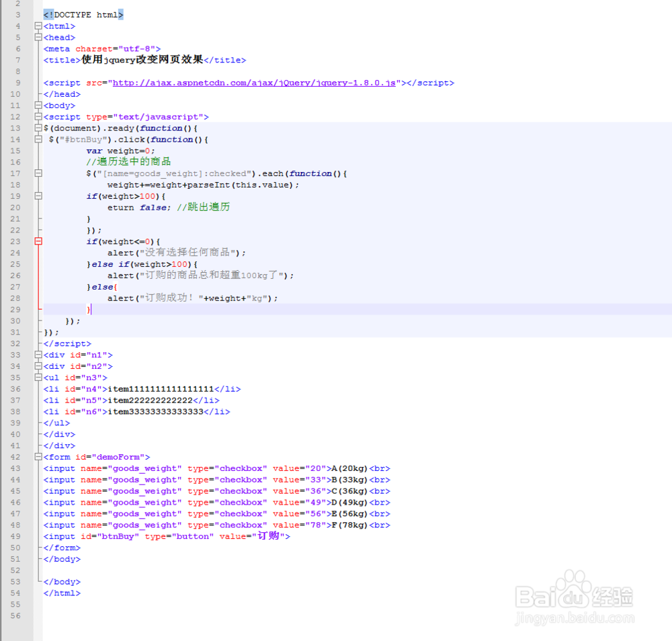This screenshot has height=641, width=672.
Task: Collapse the red fold marker at line 23
Action: click(38, 241)
